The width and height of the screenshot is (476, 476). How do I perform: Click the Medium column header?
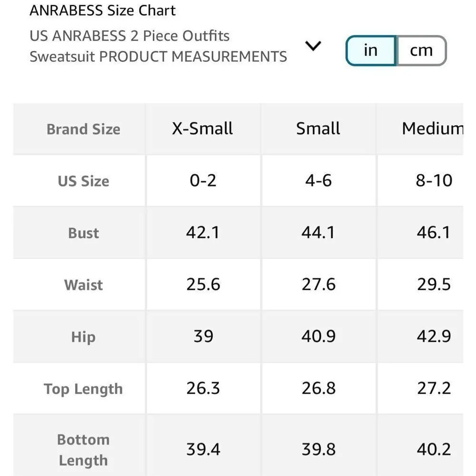click(x=432, y=129)
